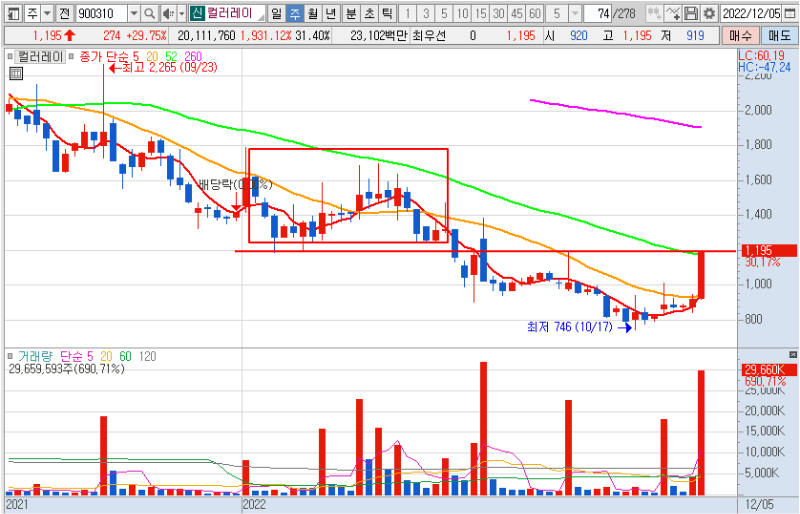Click the green 52 moving average period
Viewport: 800px width, 514px height.
pos(171,57)
